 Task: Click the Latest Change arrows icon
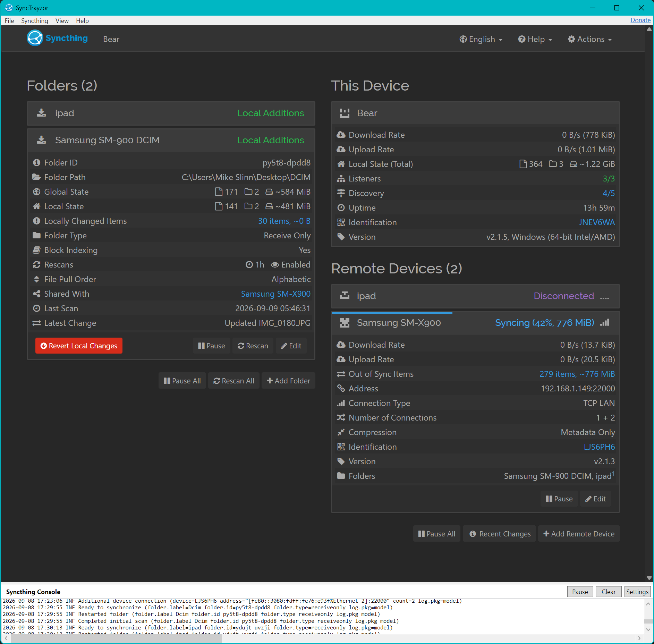(36, 323)
